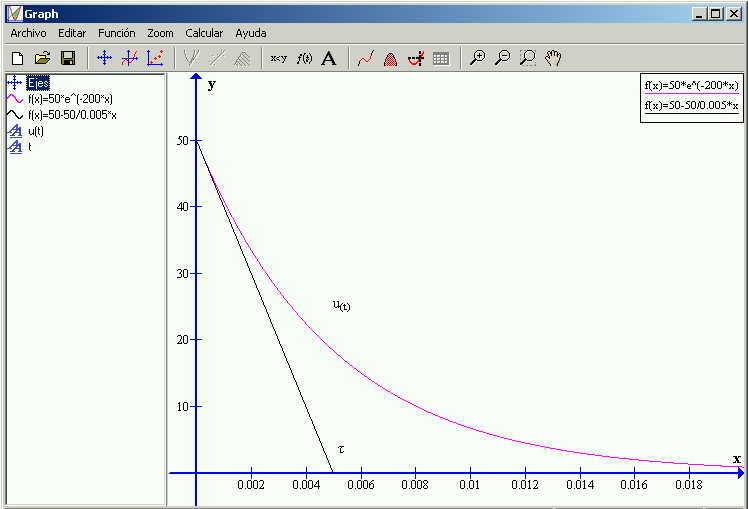The width and height of the screenshot is (748, 509).
Task: Save the graph with floppy disk icon
Action: click(x=68, y=58)
